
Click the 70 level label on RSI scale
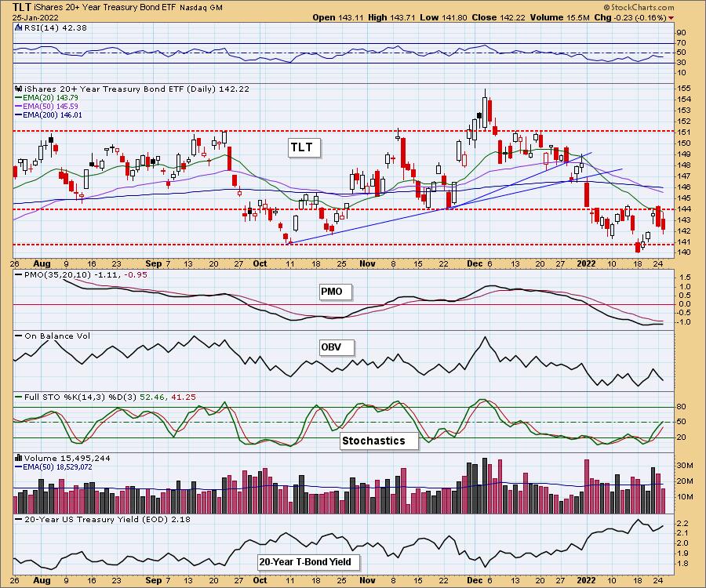click(681, 43)
